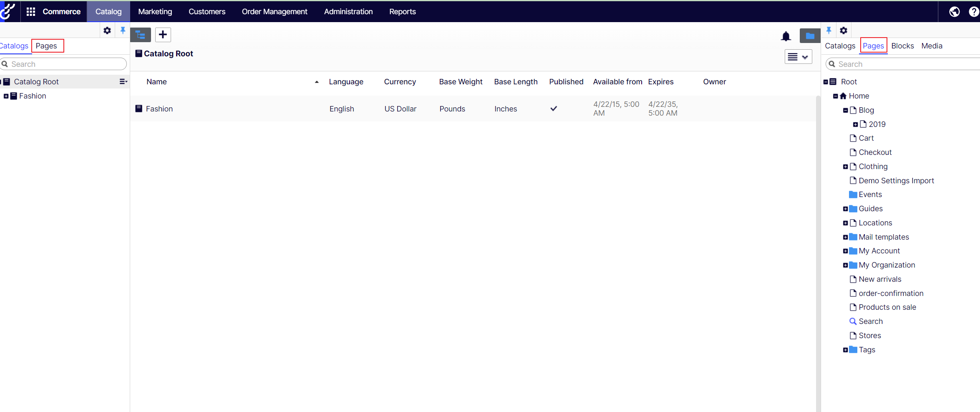Open the Fashion row in catalog list
The width and height of the screenshot is (980, 412).
pyautogui.click(x=159, y=109)
